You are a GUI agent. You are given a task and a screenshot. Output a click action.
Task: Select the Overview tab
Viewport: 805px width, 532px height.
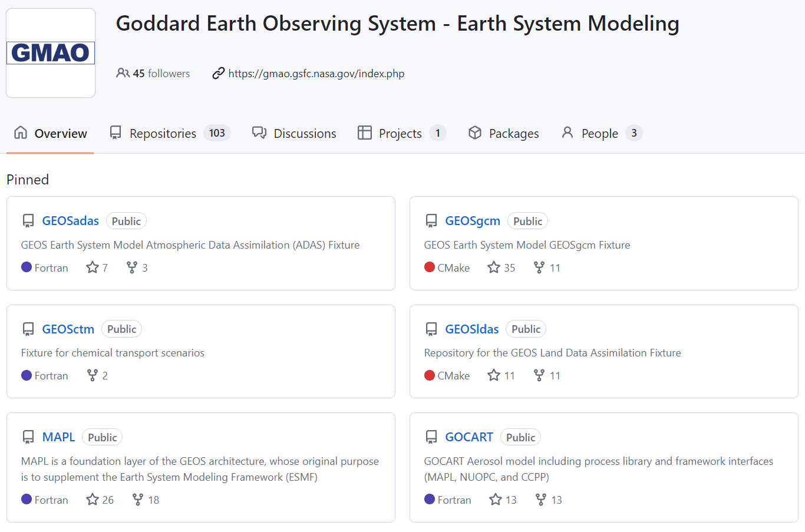pyautogui.click(x=50, y=133)
